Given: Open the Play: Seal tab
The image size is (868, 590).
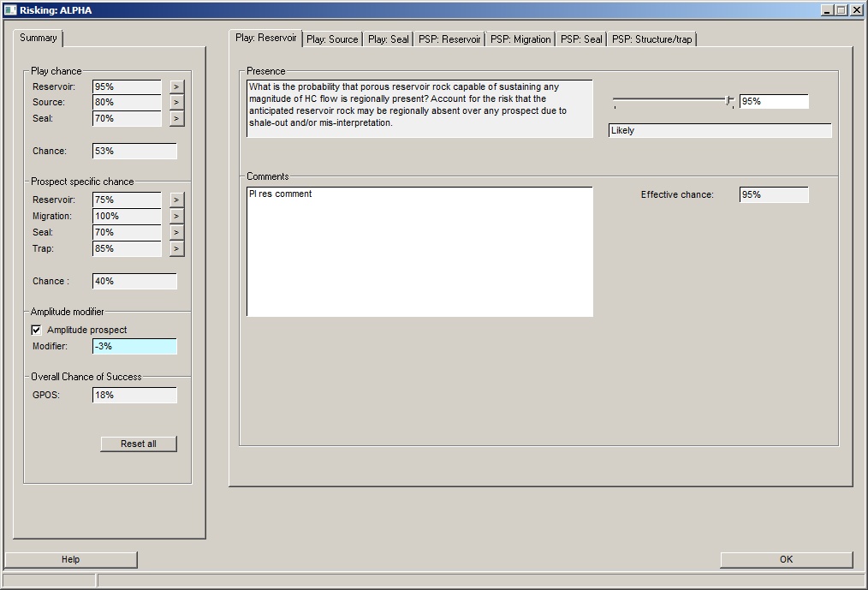Looking at the screenshot, I should pyautogui.click(x=388, y=39).
